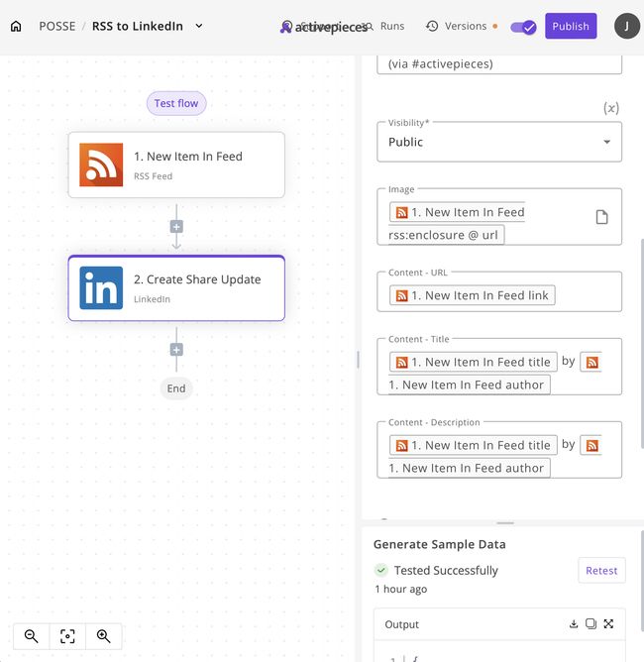644x662 pixels.
Task: Open the Visibility dropdown set to Public
Action: click(499, 142)
